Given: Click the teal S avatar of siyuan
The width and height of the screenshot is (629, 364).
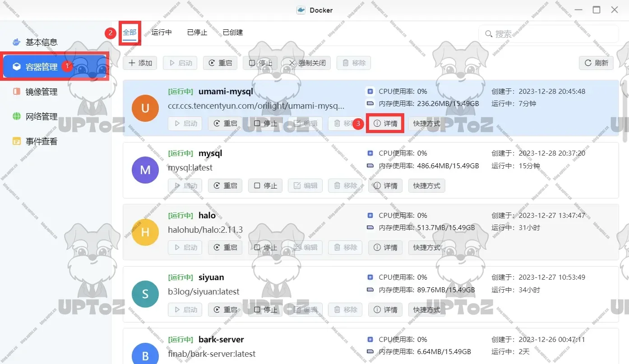Looking at the screenshot, I should tap(145, 294).
